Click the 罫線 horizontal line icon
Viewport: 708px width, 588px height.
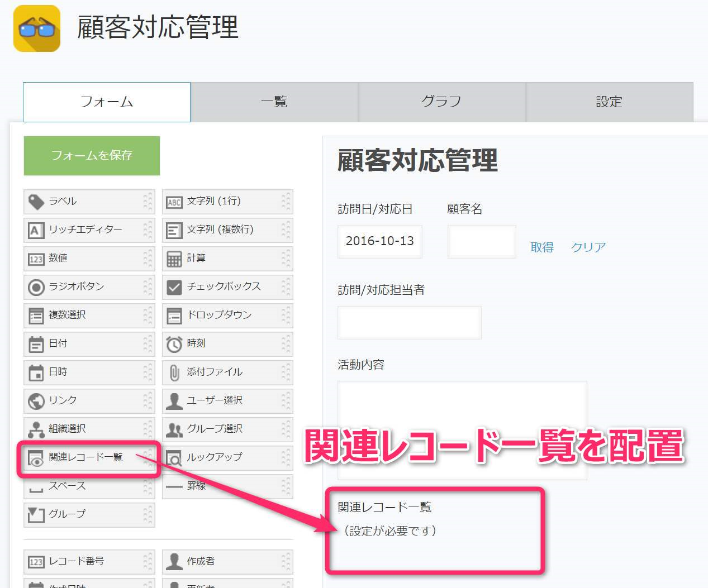(x=174, y=487)
